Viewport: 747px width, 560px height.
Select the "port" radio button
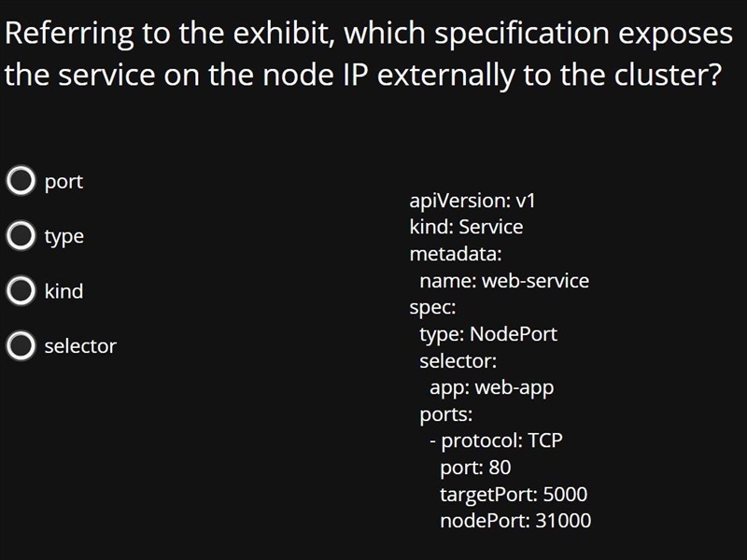click(x=21, y=180)
